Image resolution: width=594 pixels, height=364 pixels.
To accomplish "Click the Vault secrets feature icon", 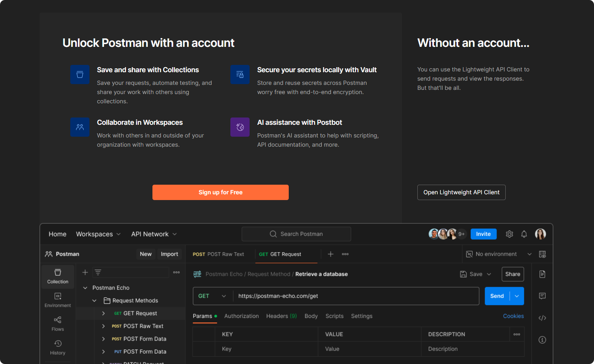I will coord(240,74).
